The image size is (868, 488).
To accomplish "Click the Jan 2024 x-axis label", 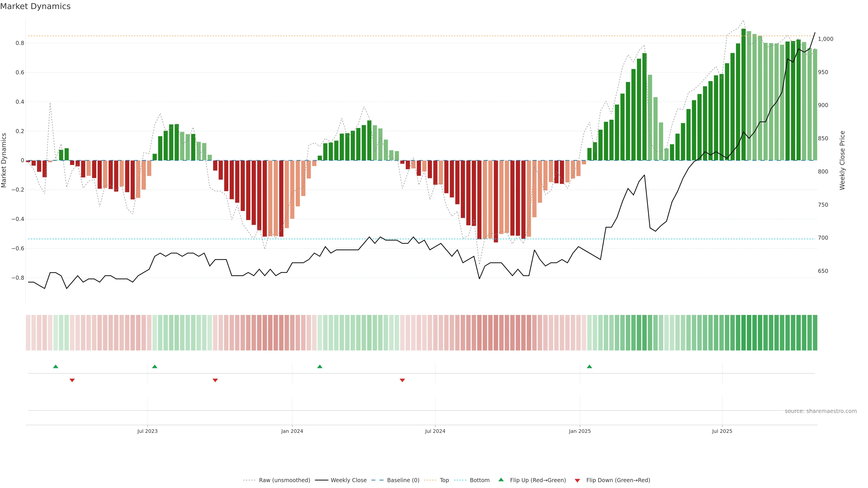I will (292, 431).
